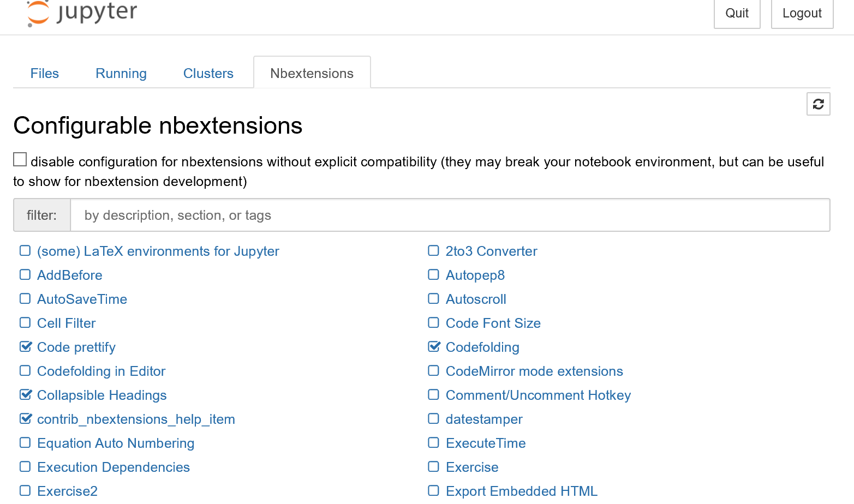Check disable configuration for incompatible nbextensions
Image resolution: width=854 pixels, height=504 pixels.
[20, 159]
